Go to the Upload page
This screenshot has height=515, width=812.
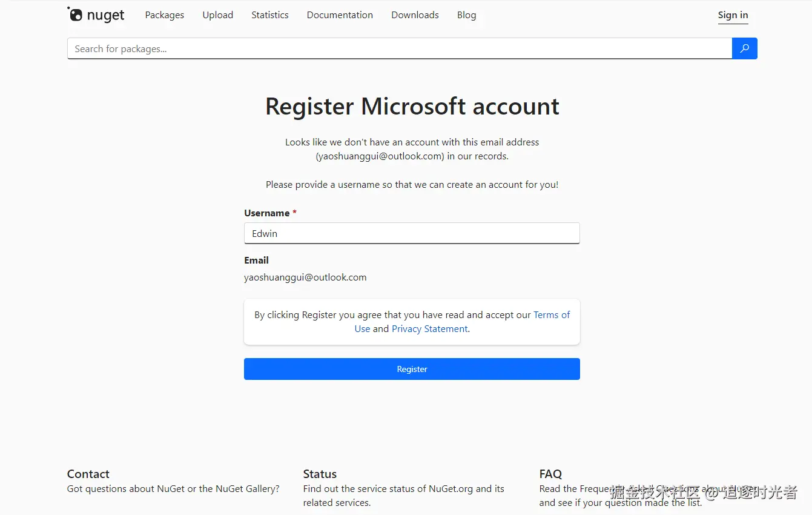(218, 15)
